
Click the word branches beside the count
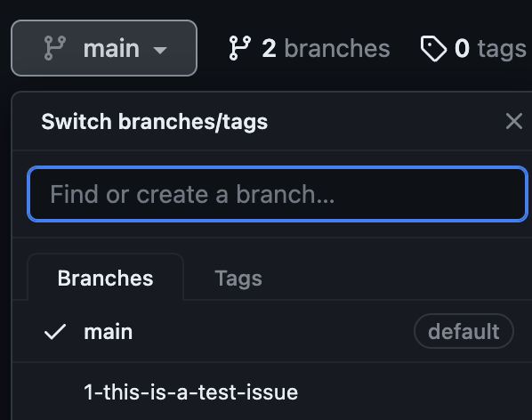tap(337, 48)
